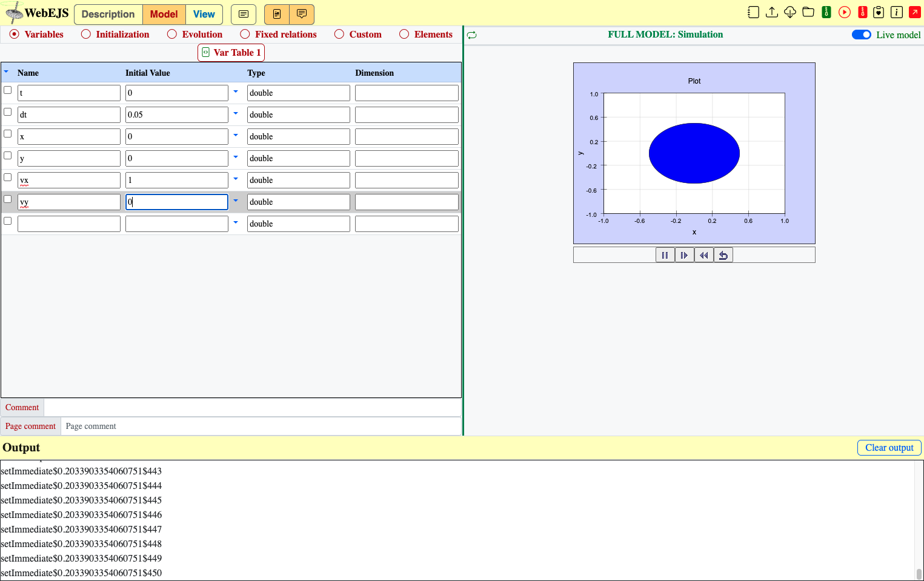Click the clipboard heart icon
The image size is (924, 581).
click(879, 12)
